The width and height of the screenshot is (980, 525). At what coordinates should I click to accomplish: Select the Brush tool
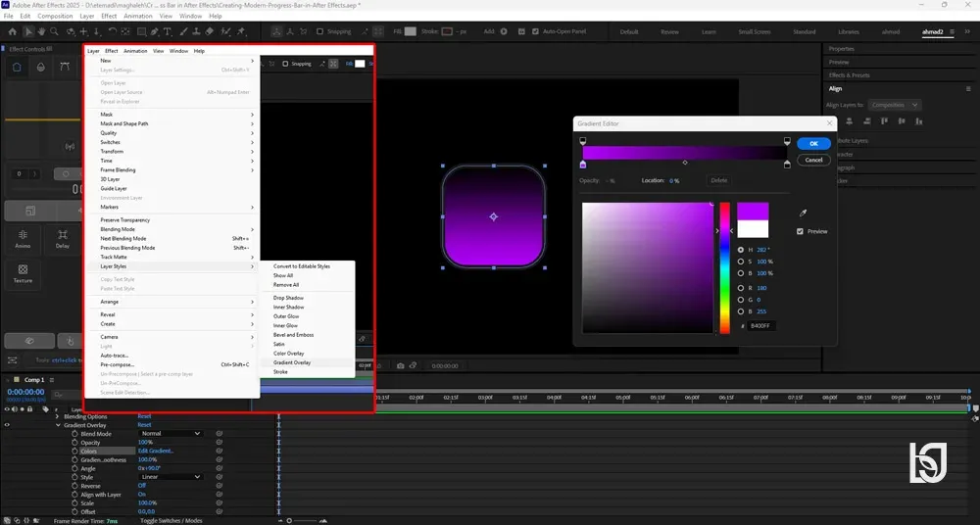click(x=184, y=31)
